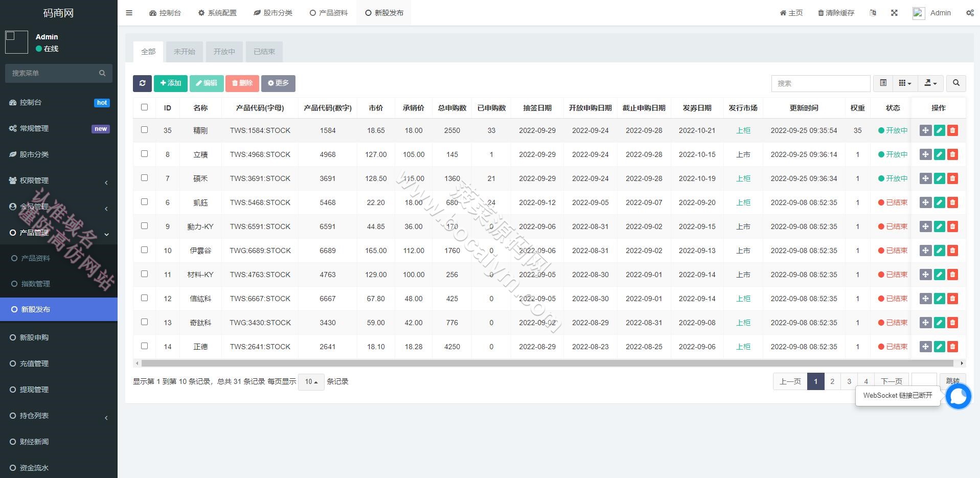Edit the row for 奇鈦科

click(x=939, y=323)
